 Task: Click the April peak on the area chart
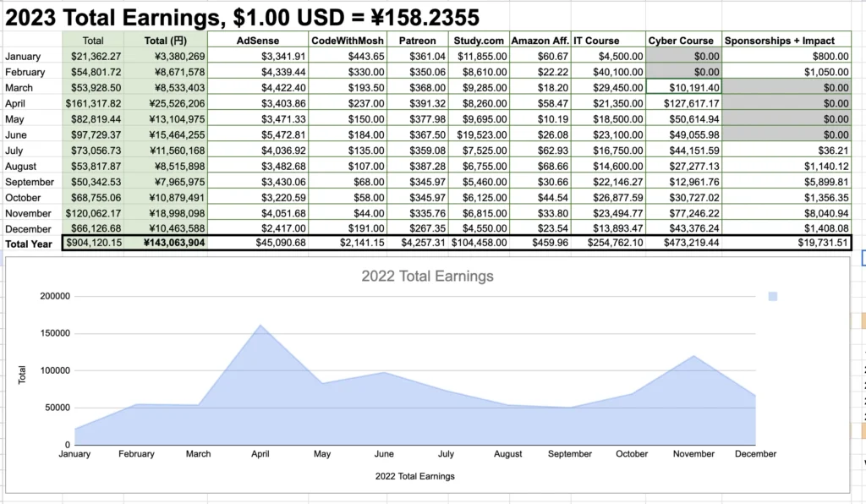(260, 326)
